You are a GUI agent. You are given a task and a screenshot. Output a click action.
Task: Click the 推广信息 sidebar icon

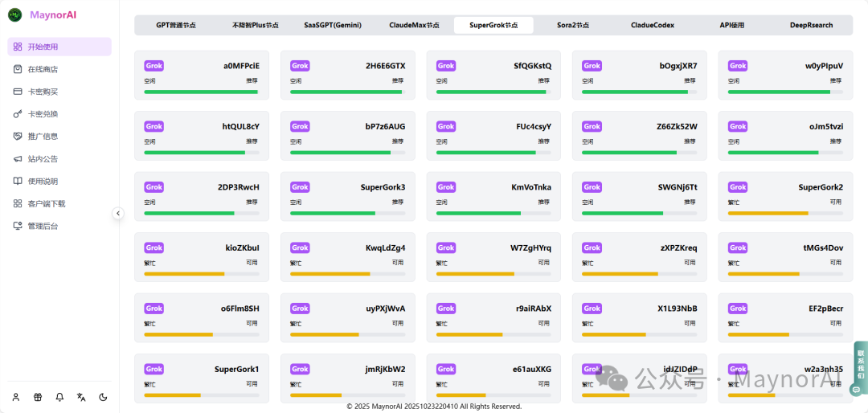point(18,136)
